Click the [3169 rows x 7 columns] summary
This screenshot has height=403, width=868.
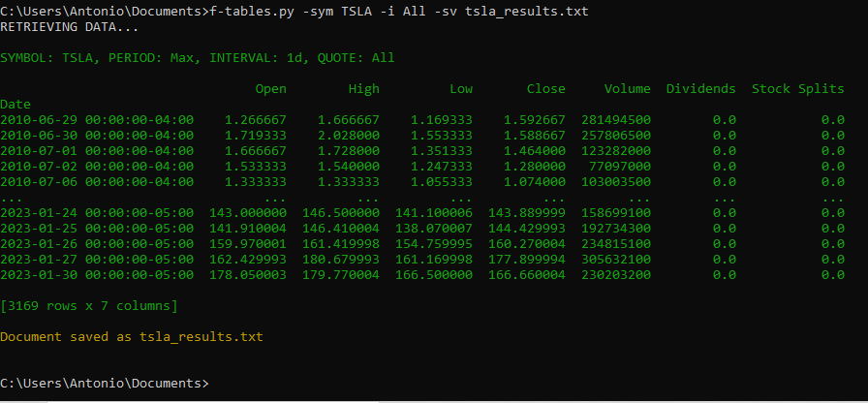88,305
